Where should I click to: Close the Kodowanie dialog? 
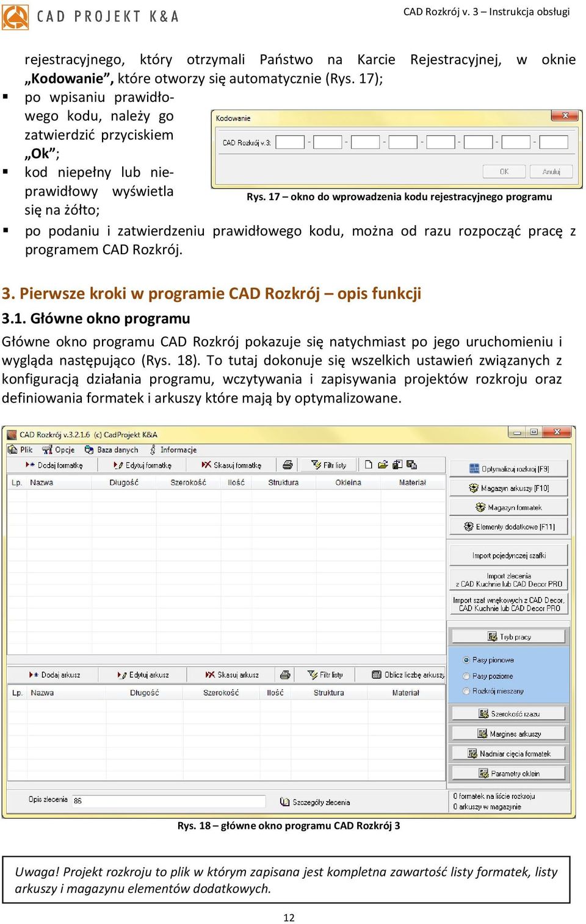(x=565, y=115)
